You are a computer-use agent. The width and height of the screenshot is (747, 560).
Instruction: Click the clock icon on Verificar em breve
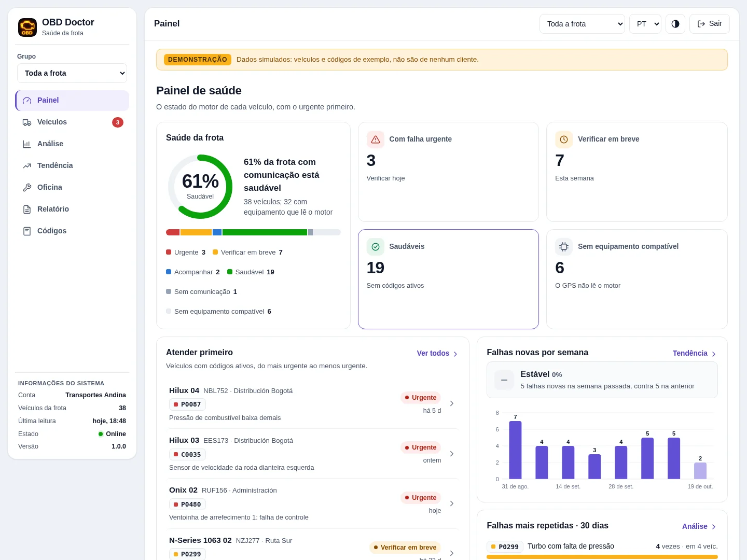pyautogui.click(x=564, y=139)
